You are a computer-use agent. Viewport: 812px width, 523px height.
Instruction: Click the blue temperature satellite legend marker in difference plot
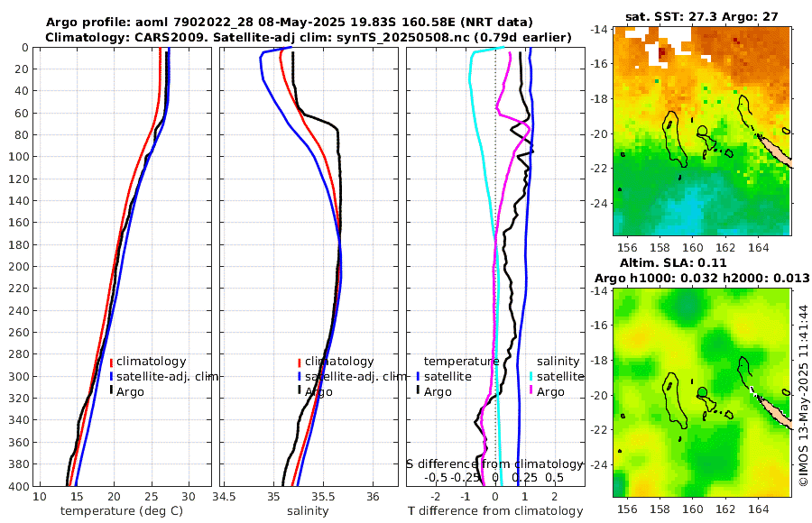click(418, 377)
